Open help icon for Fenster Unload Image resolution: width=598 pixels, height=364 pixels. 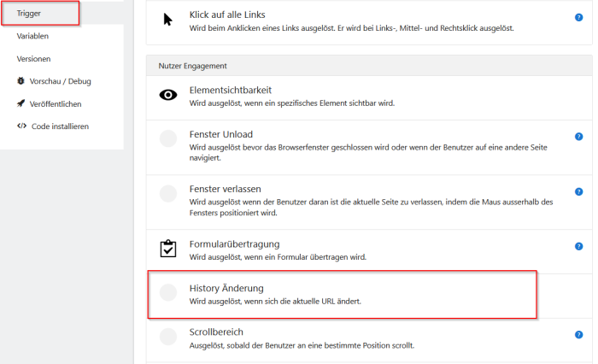pyautogui.click(x=578, y=137)
